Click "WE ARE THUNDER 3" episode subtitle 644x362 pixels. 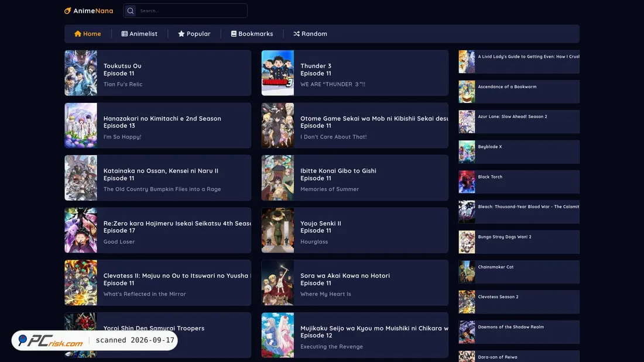click(333, 84)
